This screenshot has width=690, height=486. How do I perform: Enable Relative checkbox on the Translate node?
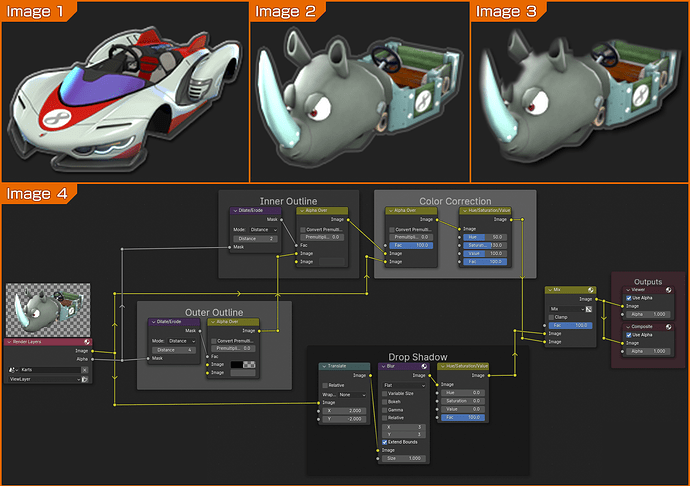325,386
